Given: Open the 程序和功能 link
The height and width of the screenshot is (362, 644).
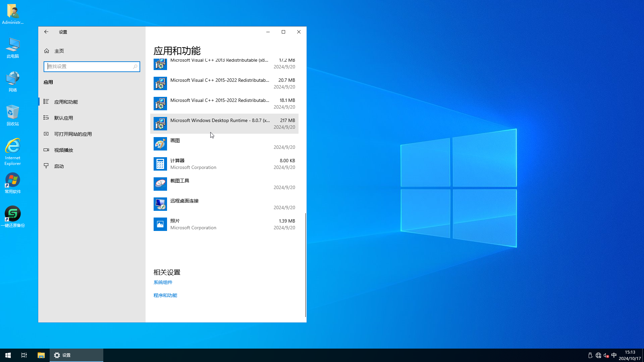Looking at the screenshot, I should pos(165,295).
